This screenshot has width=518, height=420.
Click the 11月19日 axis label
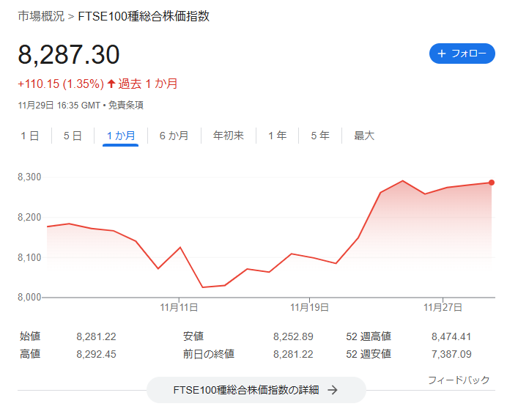[309, 308]
